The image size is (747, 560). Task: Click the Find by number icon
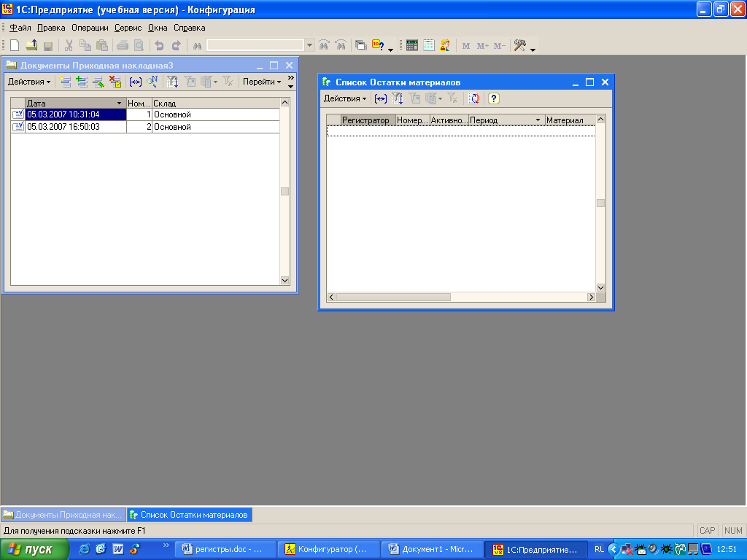click(152, 82)
